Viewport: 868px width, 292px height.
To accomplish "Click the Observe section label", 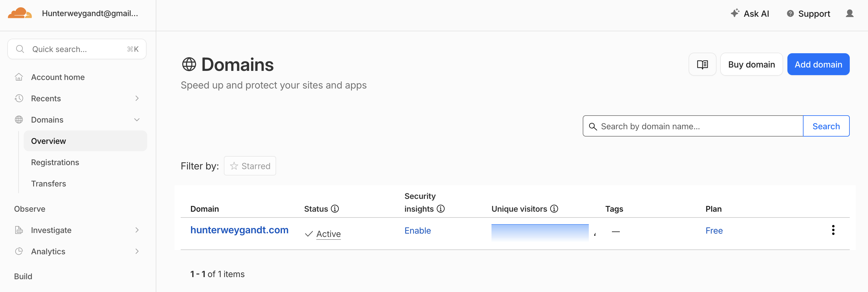I will 30,209.
